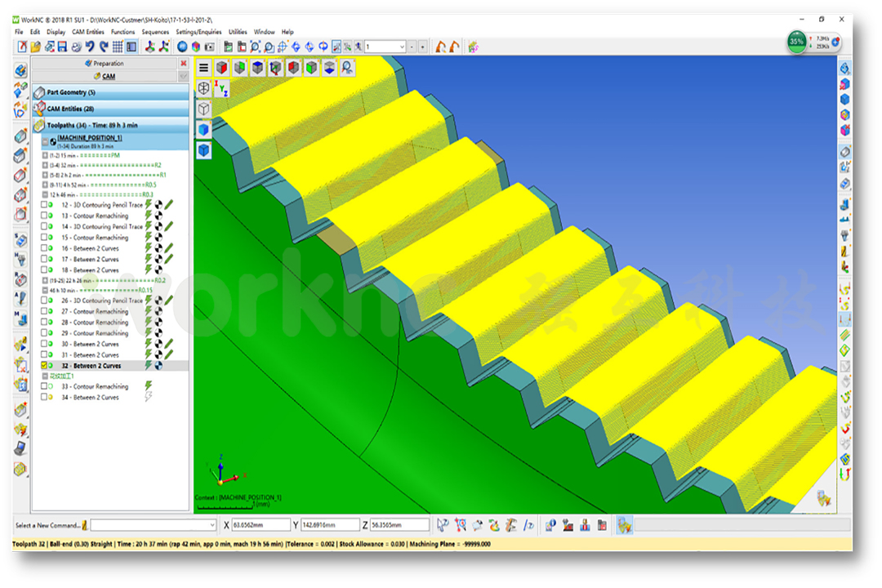Click the green pencil icon on toolpath 12
Screen dimensions: 882x588
[169, 204]
